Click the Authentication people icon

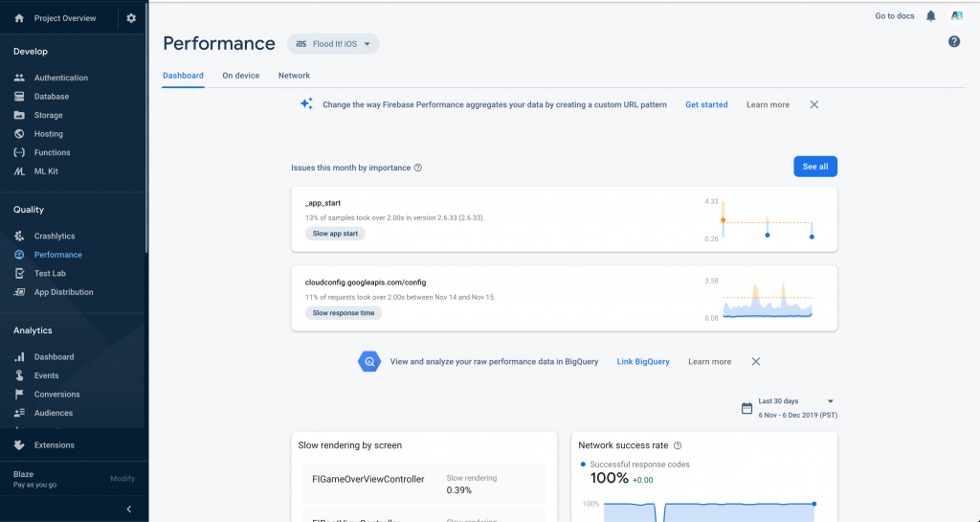(x=19, y=78)
